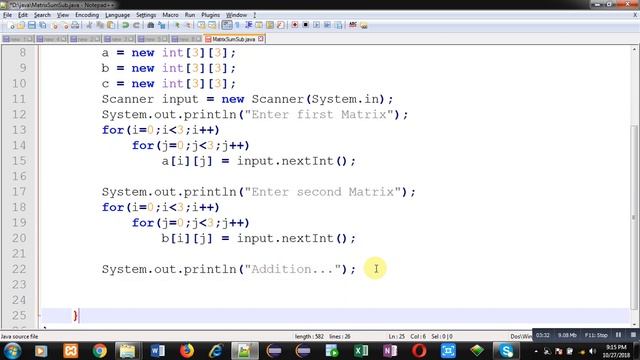Click the vertical scrollbar down arrow
Screen dimensions: 640x360
click(x=635, y=324)
